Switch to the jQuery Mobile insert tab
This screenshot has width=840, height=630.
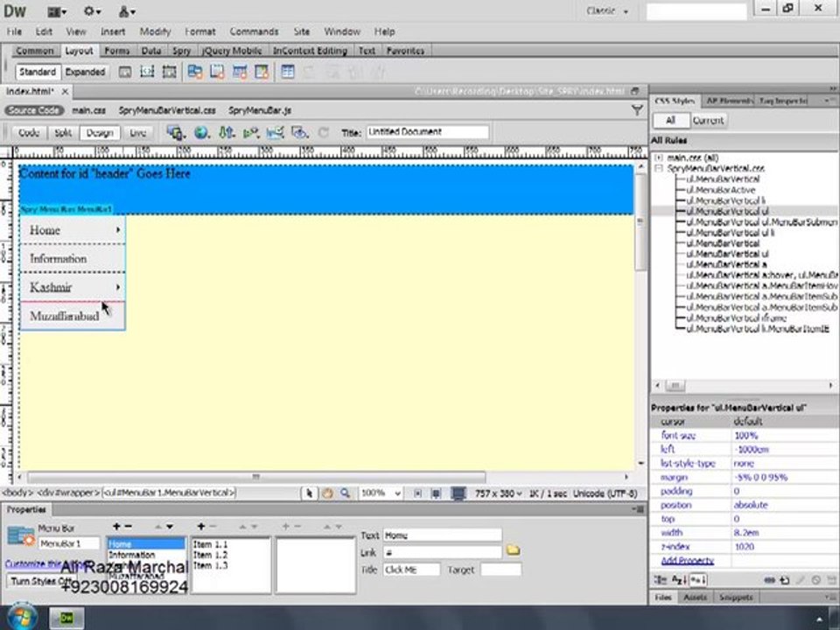231,51
